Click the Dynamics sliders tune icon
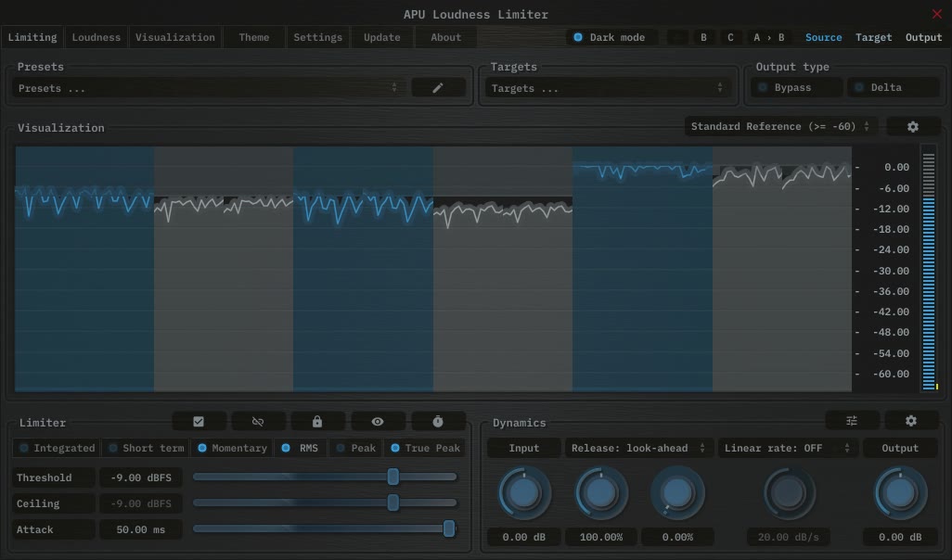Viewport: 952px width, 560px height. (852, 421)
